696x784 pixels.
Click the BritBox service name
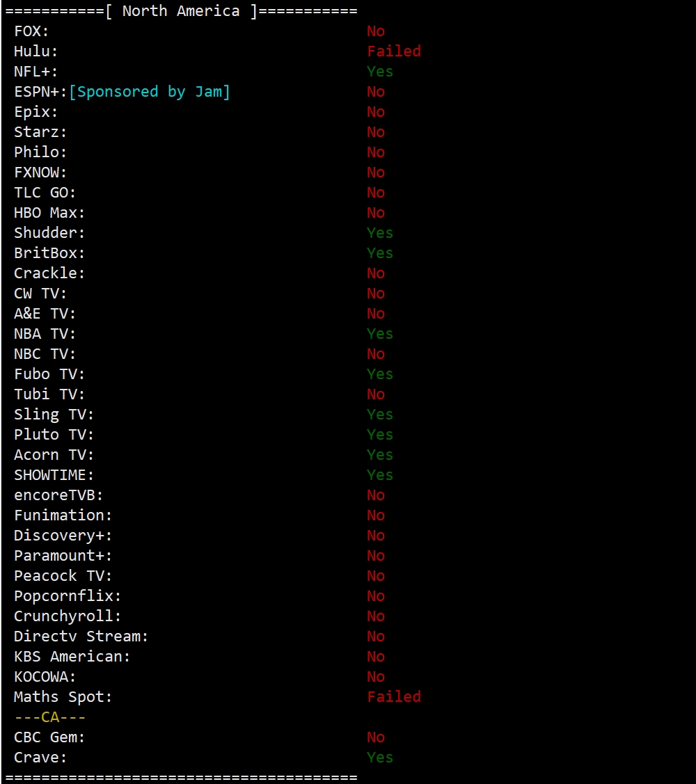coord(49,253)
